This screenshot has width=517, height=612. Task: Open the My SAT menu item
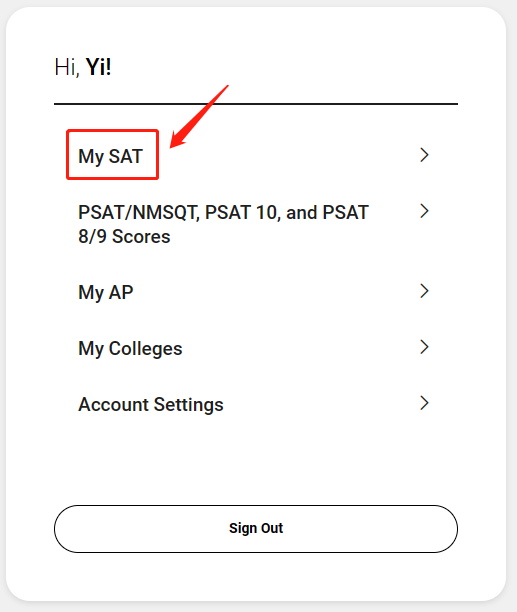[111, 157]
